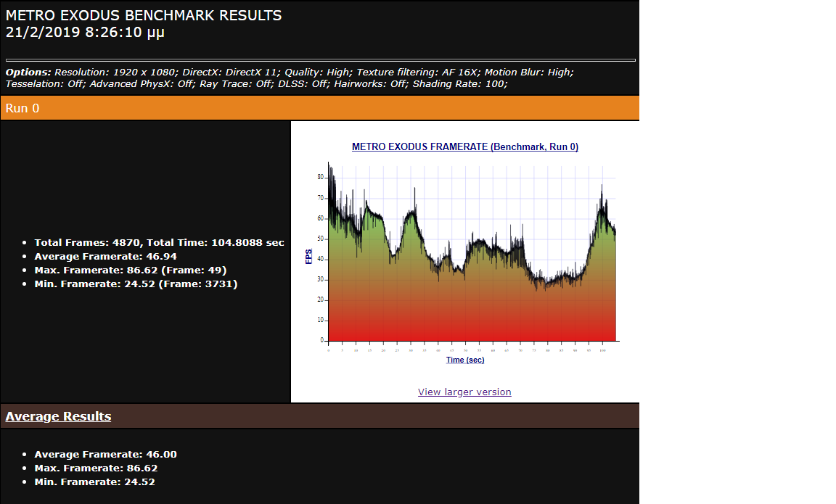This screenshot has width=836, height=504.
Task: Click Min. Framerate: 24.52 (Frame: 3731)
Action: coord(136,284)
